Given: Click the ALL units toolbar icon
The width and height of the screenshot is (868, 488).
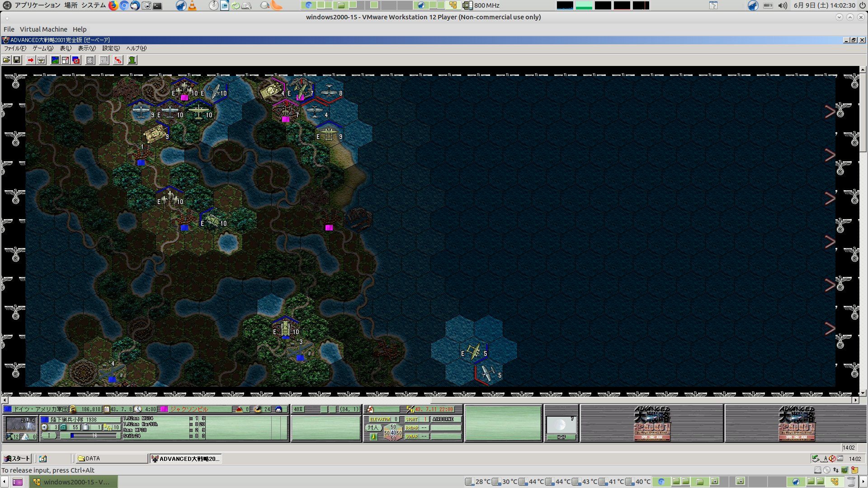Looking at the screenshot, I should tap(104, 60).
